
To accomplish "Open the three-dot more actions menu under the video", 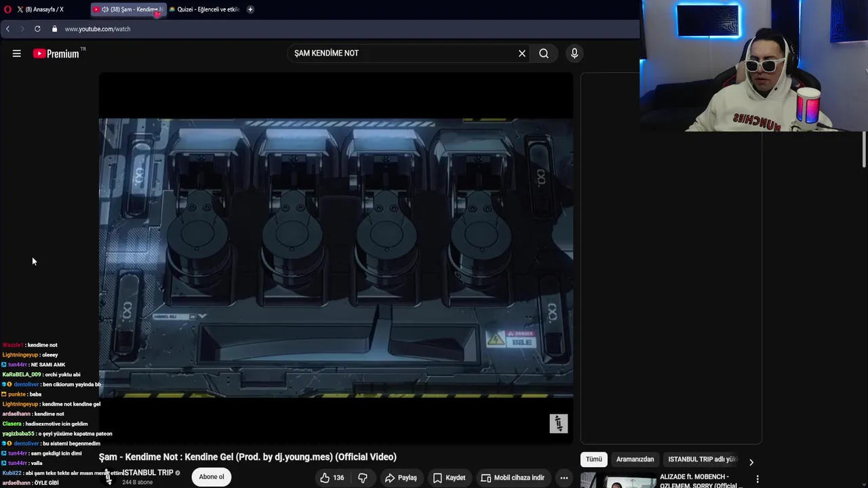I will (x=564, y=478).
